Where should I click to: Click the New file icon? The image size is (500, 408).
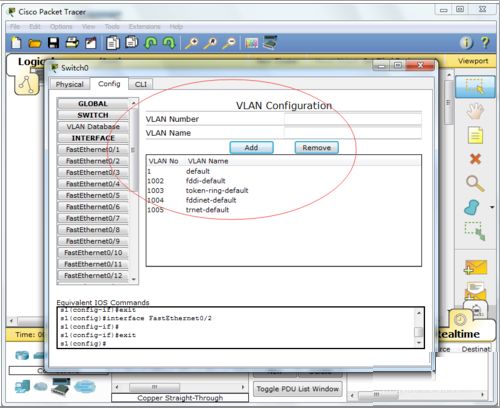coord(16,43)
